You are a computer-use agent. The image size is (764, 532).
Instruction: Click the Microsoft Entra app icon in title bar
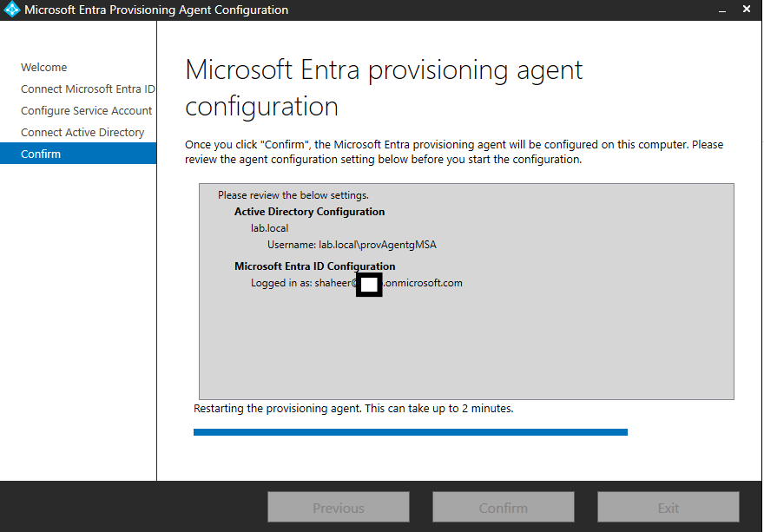11,10
